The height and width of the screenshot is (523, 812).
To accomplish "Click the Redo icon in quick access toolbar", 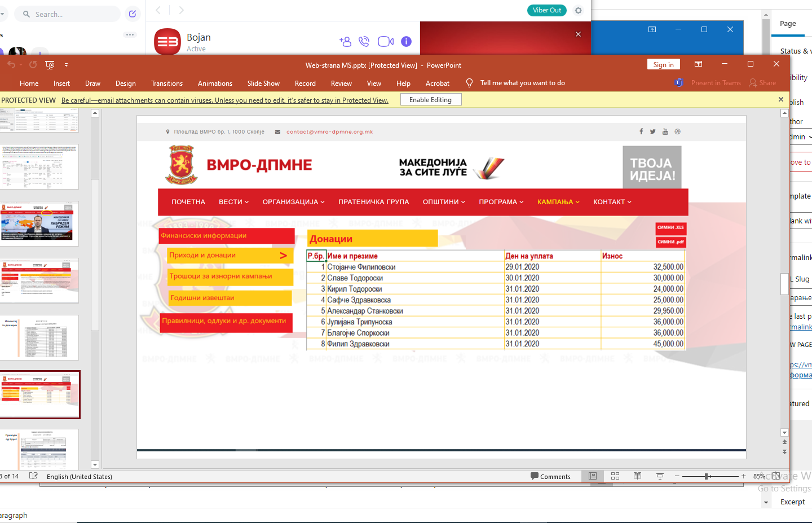I will (x=33, y=65).
